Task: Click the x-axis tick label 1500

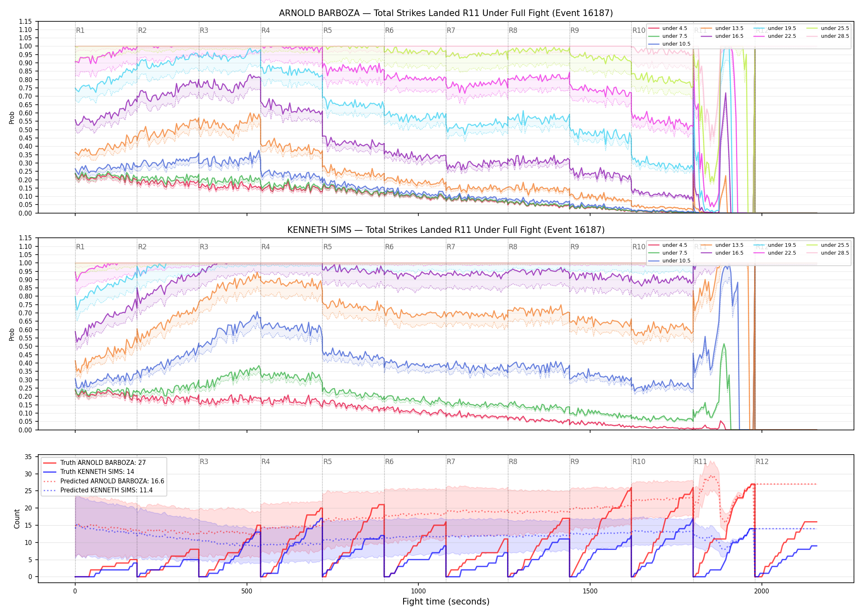Action: coord(590,591)
